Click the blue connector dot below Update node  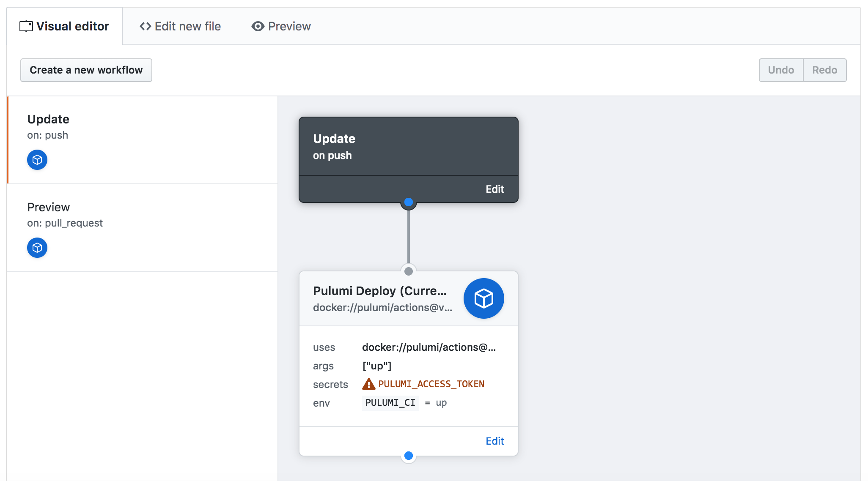click(409, 202)
